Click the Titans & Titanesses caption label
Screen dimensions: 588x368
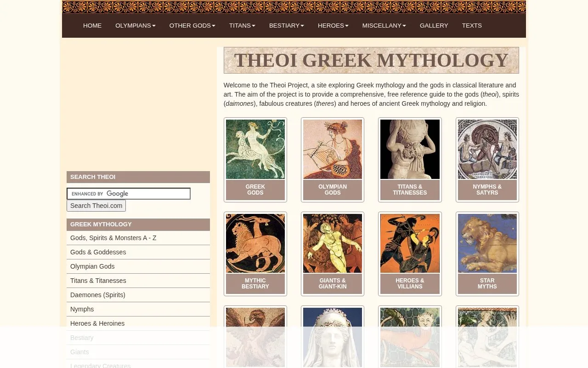click(410, 190)
